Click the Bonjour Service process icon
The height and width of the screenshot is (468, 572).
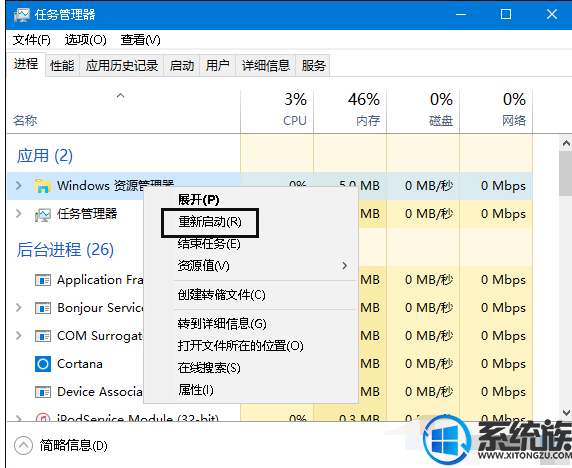43,308
